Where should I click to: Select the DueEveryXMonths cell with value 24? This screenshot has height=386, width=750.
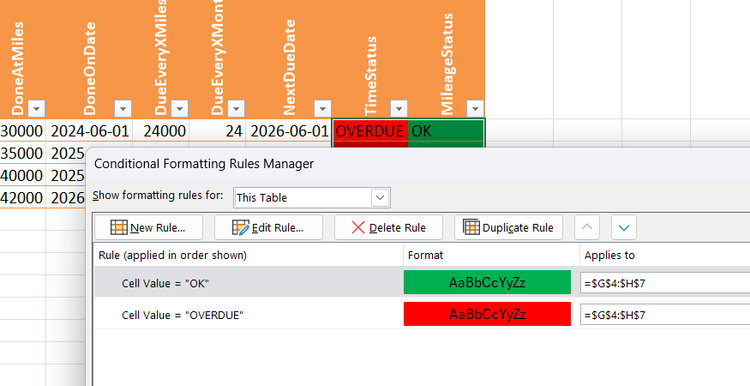tap(218, 131)
